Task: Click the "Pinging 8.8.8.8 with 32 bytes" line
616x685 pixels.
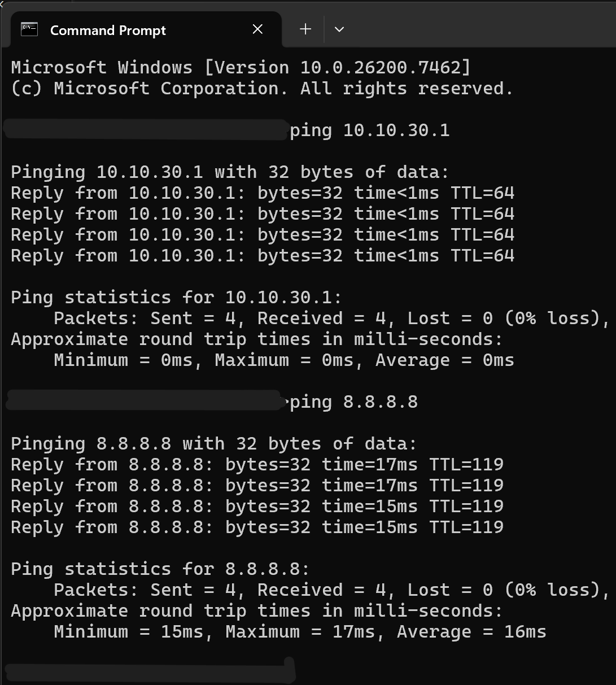Action: tap(214, 444)
